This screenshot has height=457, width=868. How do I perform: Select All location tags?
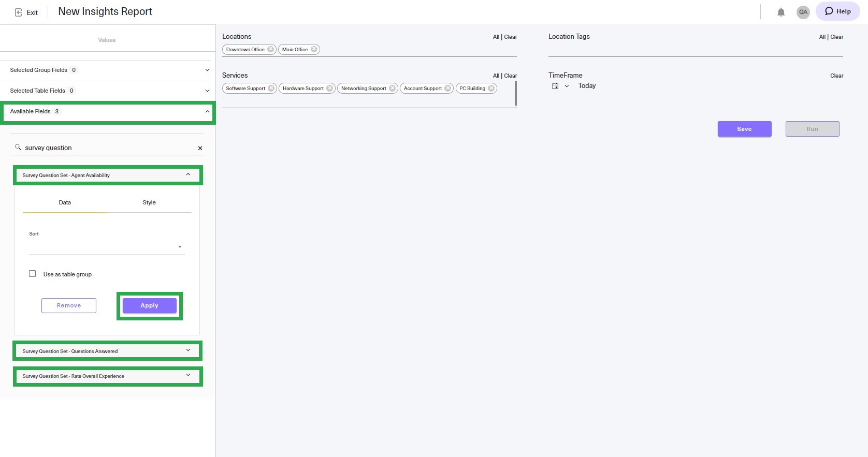coord(822,37)
